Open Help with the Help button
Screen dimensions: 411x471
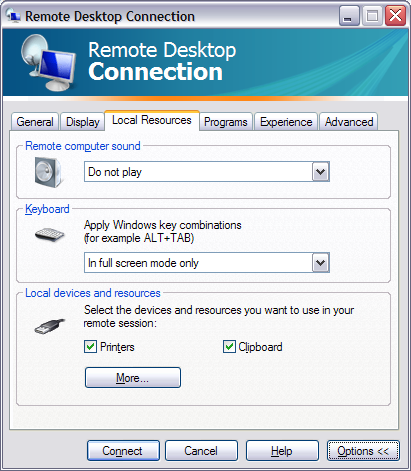click(282, 451)
